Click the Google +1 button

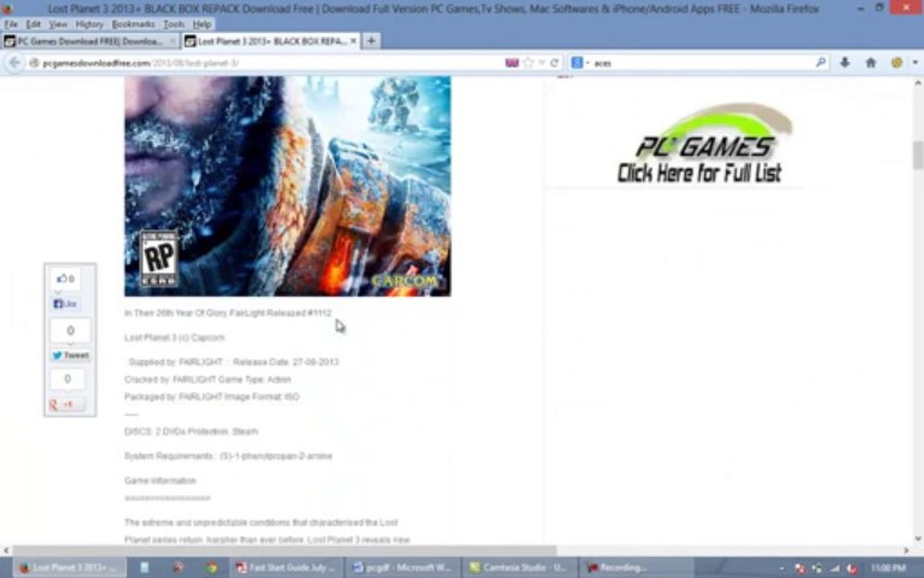pyautogui.click(x=67, y=405)
